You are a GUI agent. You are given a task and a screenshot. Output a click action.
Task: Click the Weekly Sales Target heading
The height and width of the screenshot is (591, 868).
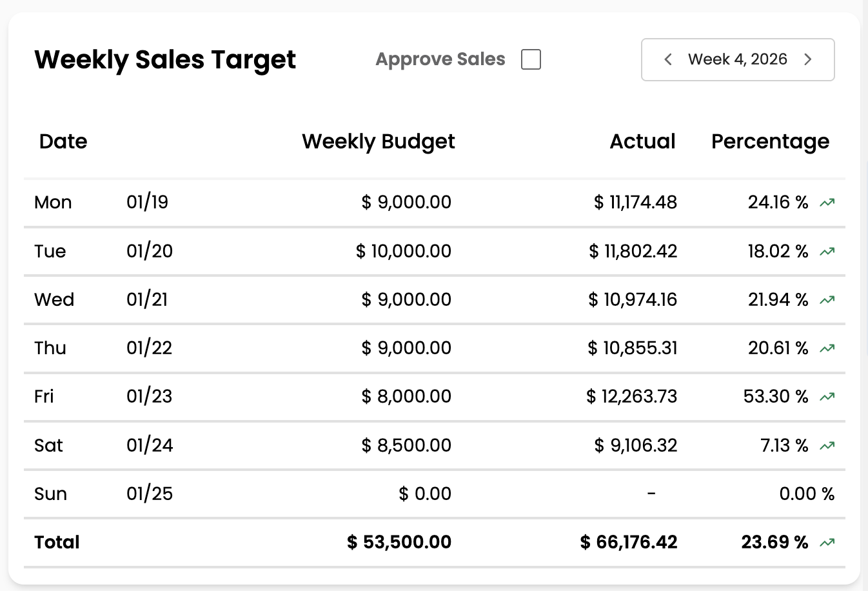pos(165,59)
